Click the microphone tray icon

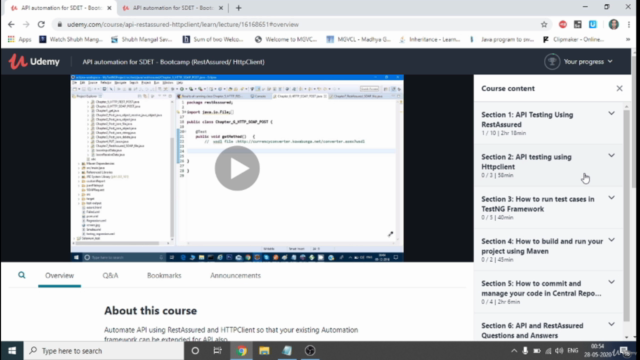click(525, 351)
